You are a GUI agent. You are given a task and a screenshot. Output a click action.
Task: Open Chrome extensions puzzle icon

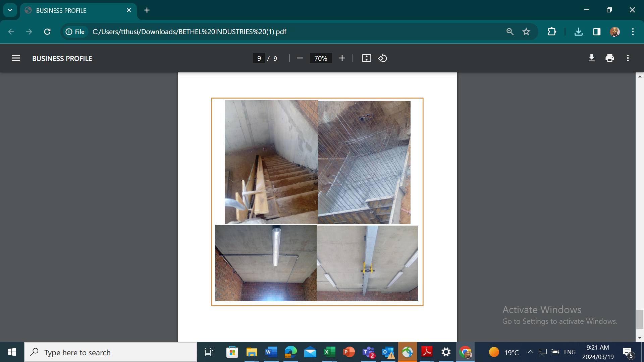[x=551, y=32]
